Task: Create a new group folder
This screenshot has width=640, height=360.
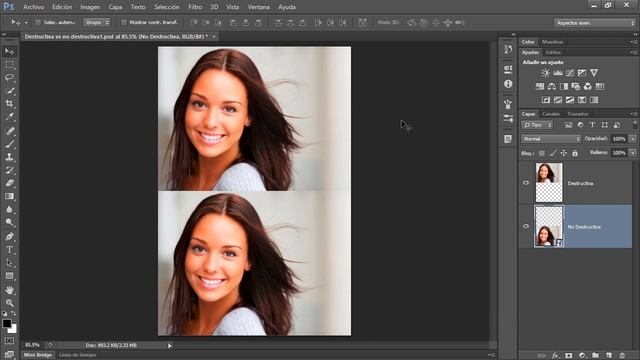Action: [596, 356]
